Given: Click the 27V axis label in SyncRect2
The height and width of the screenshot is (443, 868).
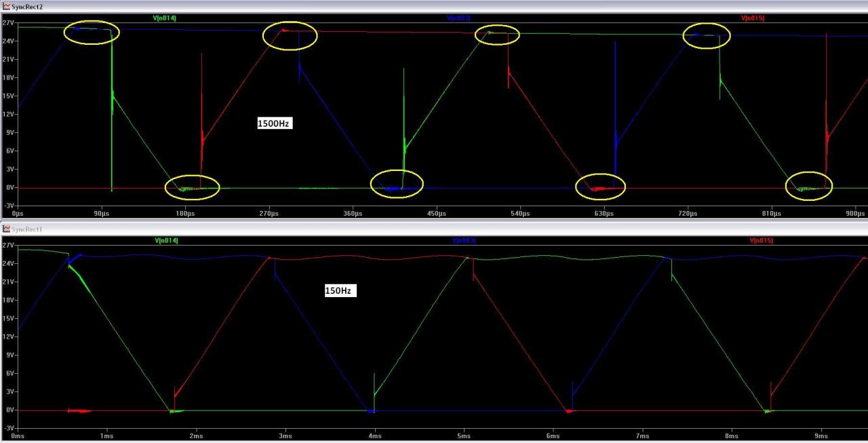Looking at the screenshot, I should pos(8,23).
